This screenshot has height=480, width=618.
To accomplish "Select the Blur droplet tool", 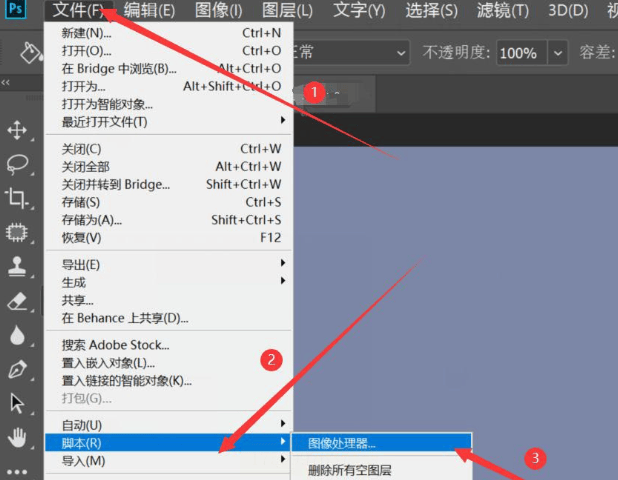I will coord(17,335).
